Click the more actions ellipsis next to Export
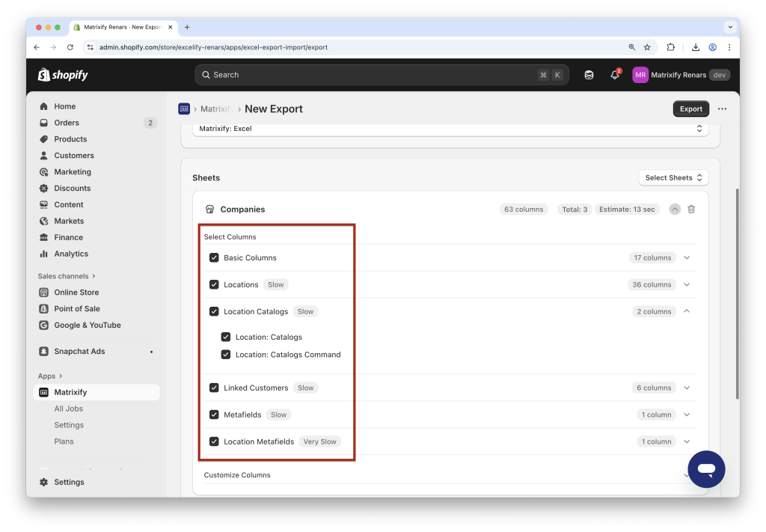 pyautogui.click(x=722, y=108)
